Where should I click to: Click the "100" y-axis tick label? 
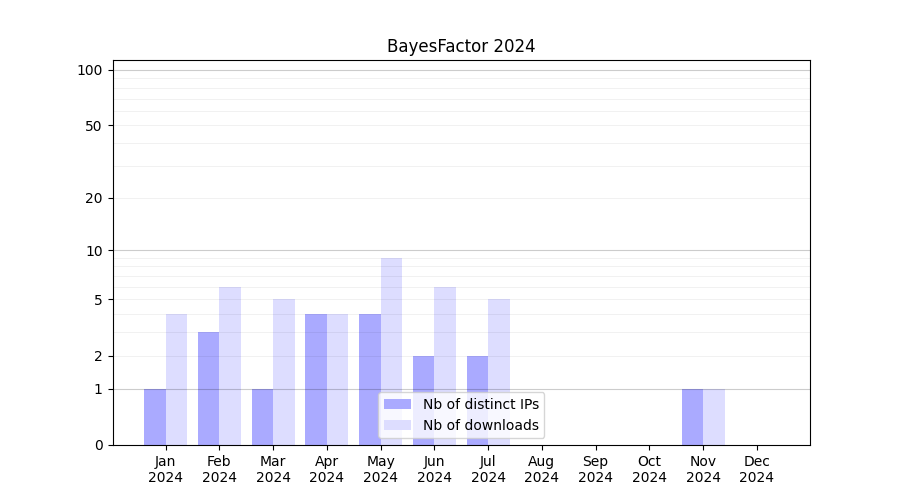pos(90,70)
